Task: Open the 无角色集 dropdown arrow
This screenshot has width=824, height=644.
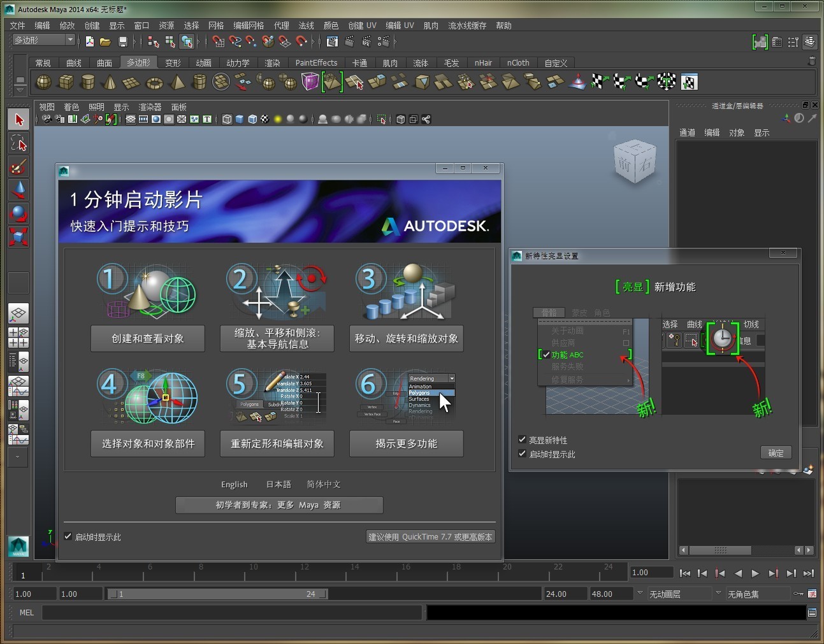Action: 718,593
